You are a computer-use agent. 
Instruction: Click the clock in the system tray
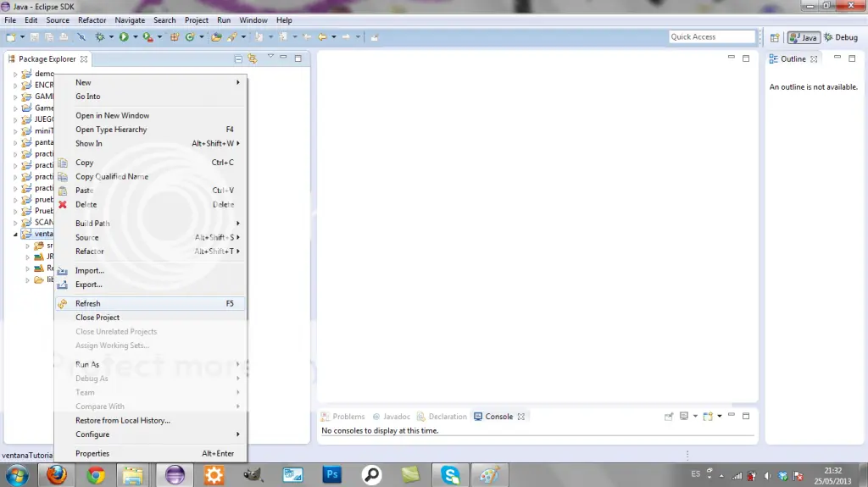[832, 476]
